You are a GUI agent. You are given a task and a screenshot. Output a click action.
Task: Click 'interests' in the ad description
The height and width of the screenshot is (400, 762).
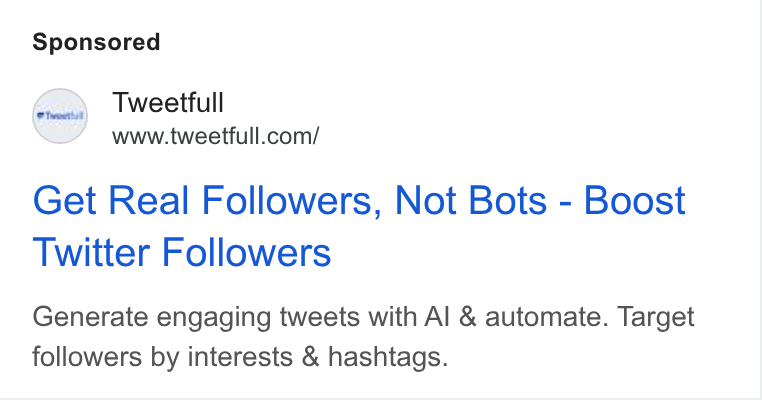[240, 357]
